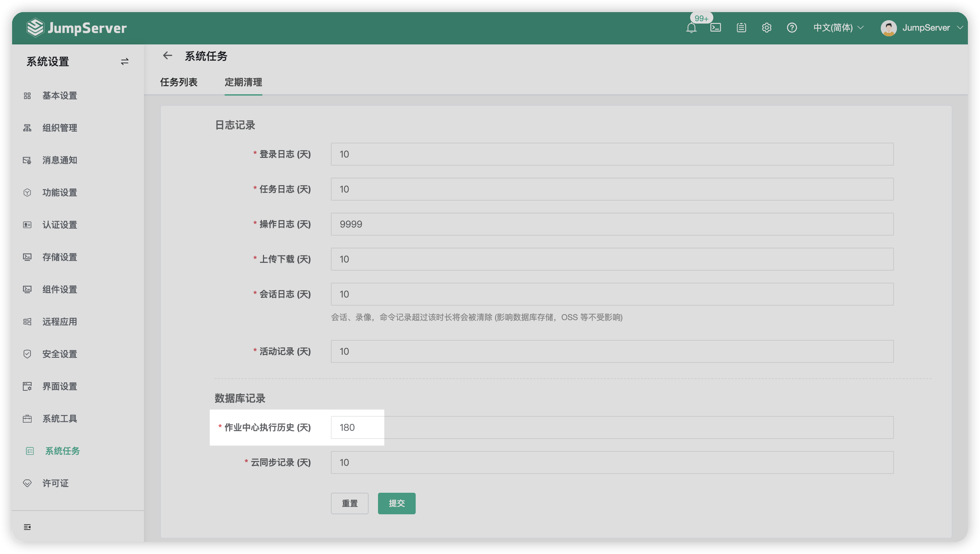The image size is (980, 554).
Task: Focus the 操作日志 (天) field showing 9999
Action: (612, 224)
